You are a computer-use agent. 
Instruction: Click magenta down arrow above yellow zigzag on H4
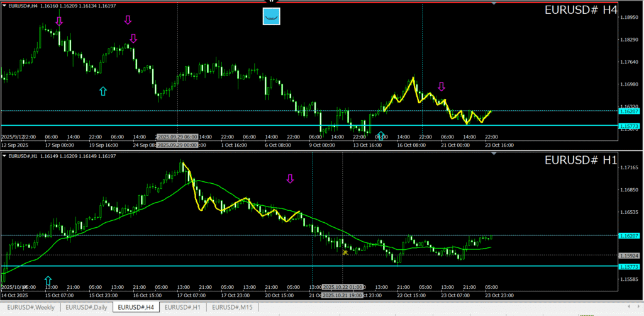441,86
